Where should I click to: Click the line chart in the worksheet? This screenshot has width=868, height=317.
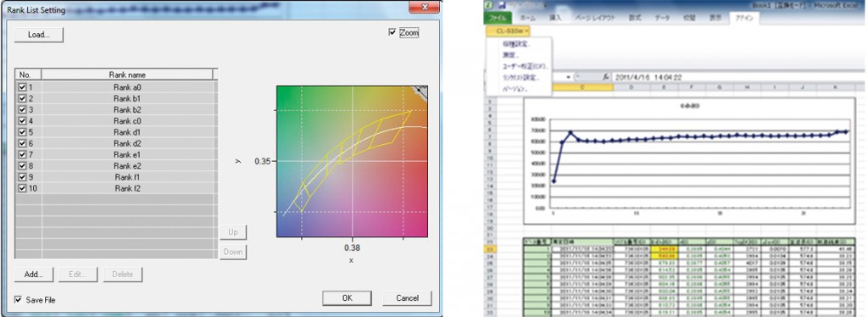click(689, 160)
